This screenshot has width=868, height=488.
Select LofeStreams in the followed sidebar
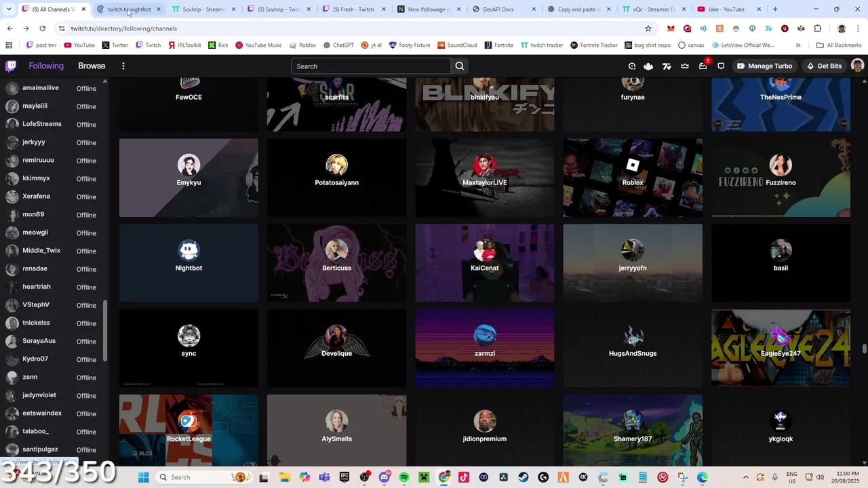click(52, 124)
